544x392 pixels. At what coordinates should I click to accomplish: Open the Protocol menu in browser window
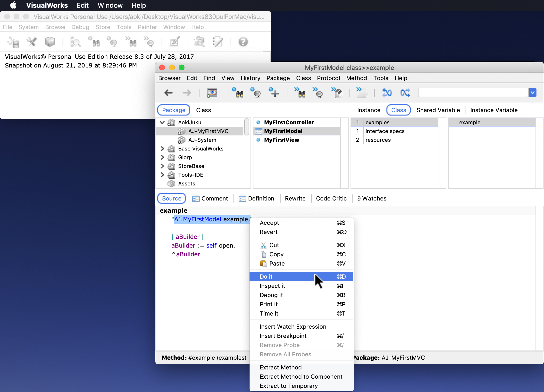click(328, 78)
